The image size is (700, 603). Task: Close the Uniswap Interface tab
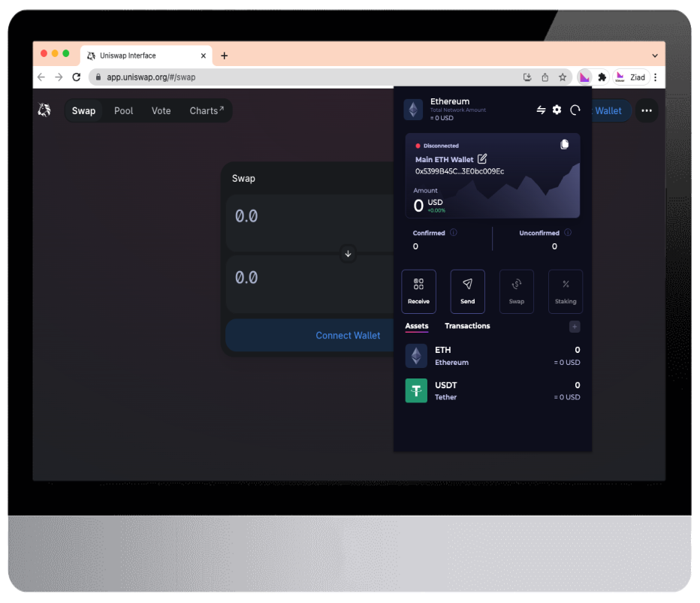tap(203, 56)
